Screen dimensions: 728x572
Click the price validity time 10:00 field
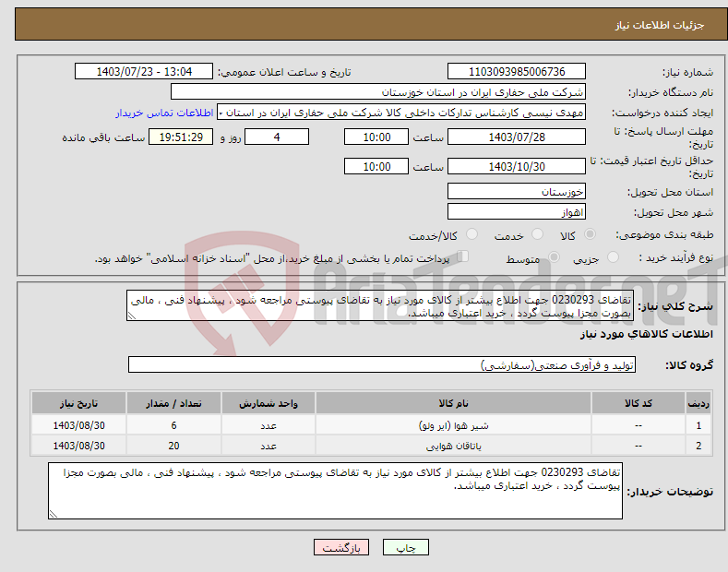point(376,166)
